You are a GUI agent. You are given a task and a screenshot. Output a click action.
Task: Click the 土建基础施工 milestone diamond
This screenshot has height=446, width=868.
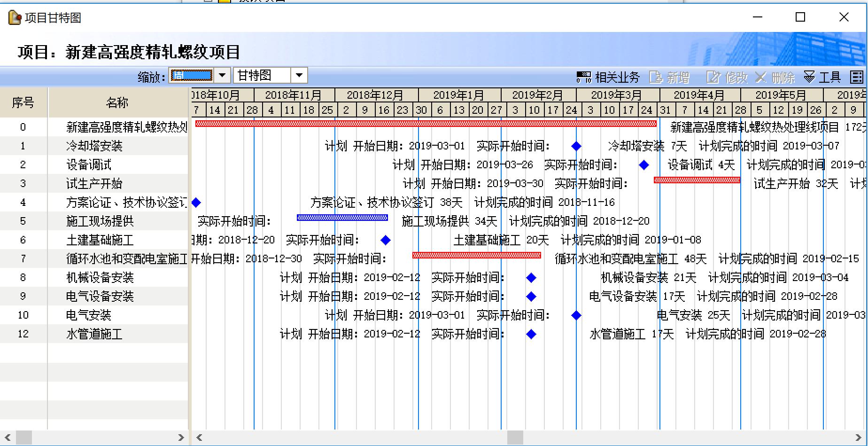[x=386, y=240]
